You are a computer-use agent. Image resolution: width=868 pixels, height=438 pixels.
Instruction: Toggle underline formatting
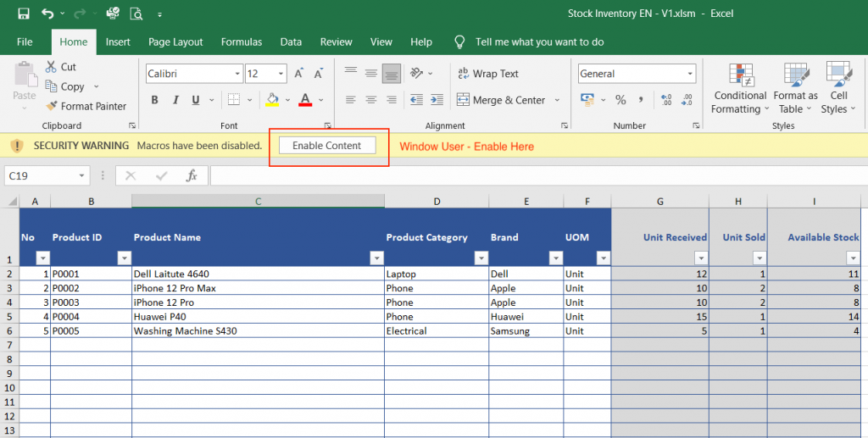tap(196, 100)
